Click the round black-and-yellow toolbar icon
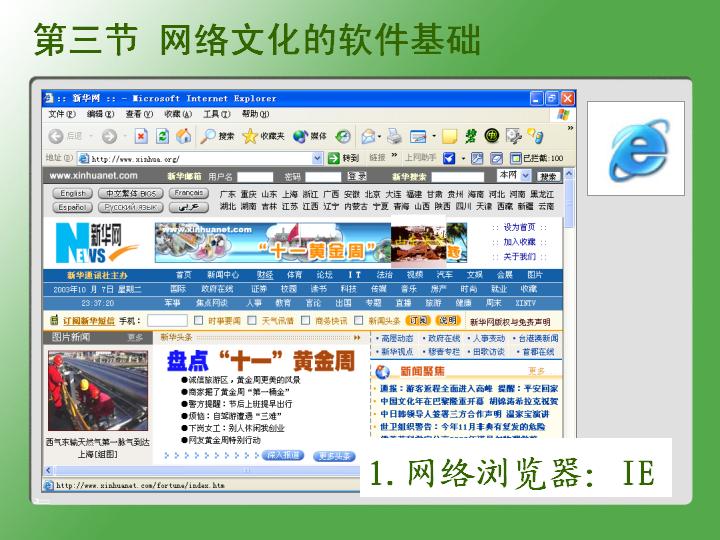Image resolution: width=720 pixels, height=540 pixels. pyautogui.click(x=492, y=135)
